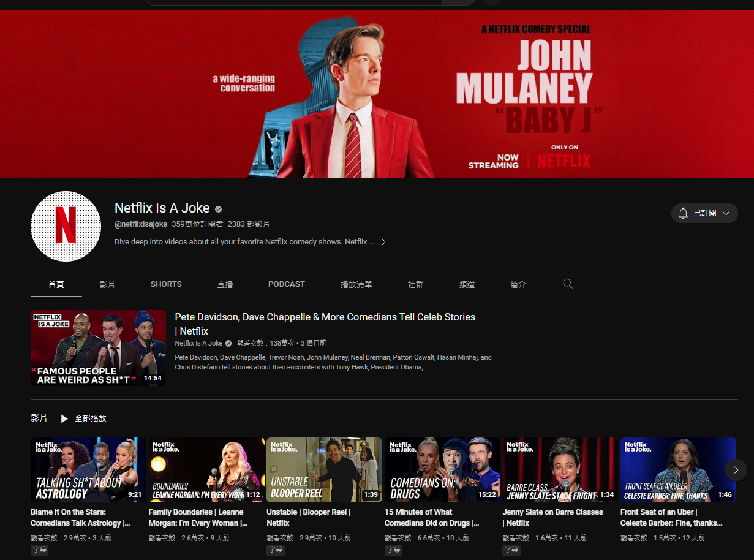
Task: Click the 字幕 badge under Blame It On the Stars
Action: 39,550
